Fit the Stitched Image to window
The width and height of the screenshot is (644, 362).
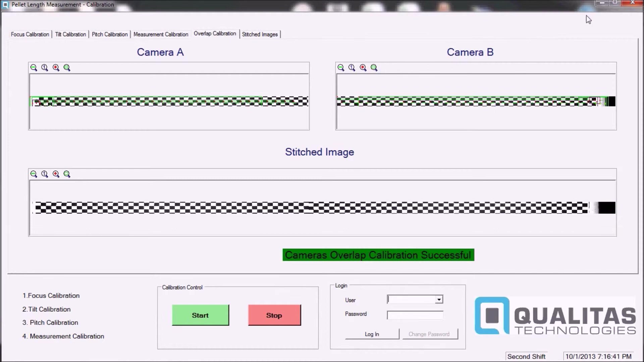(67, 174)
